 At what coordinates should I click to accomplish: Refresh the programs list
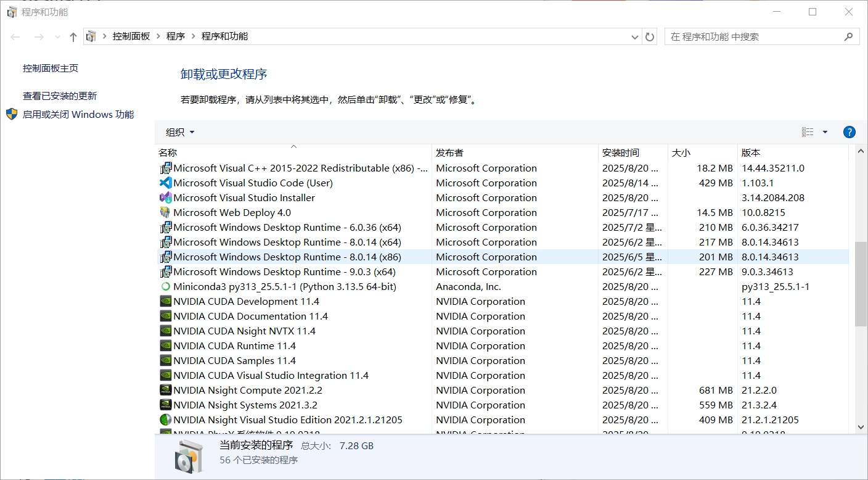(x=650, y=37)
